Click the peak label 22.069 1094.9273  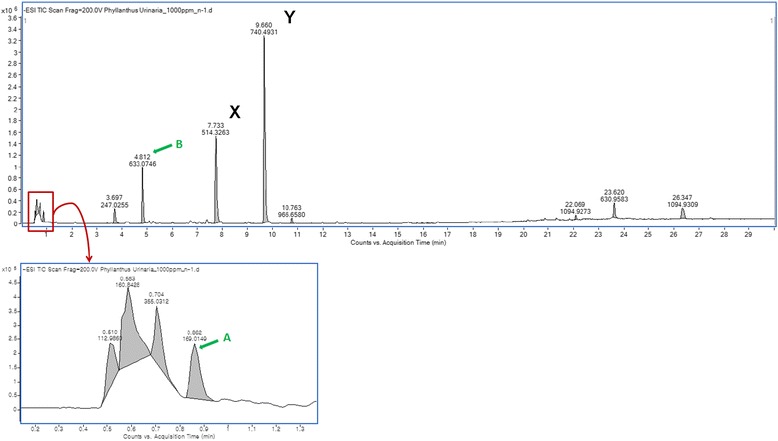click(x=575, y=206)
